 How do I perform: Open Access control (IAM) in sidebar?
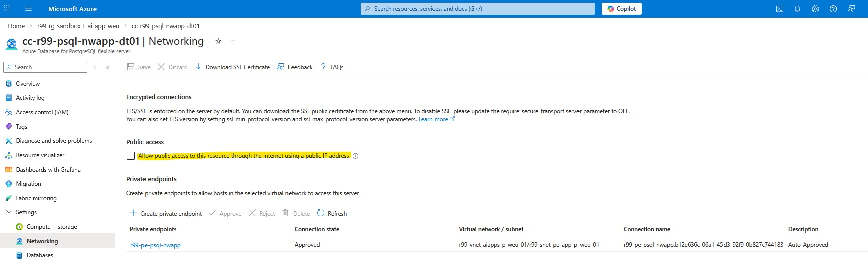click(x=42, y=112)
